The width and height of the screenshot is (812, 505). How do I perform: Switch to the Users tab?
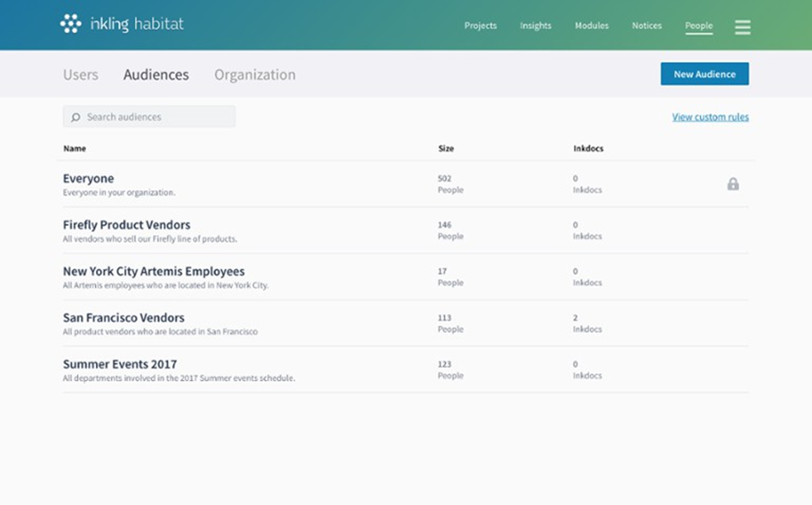(80, 74)
